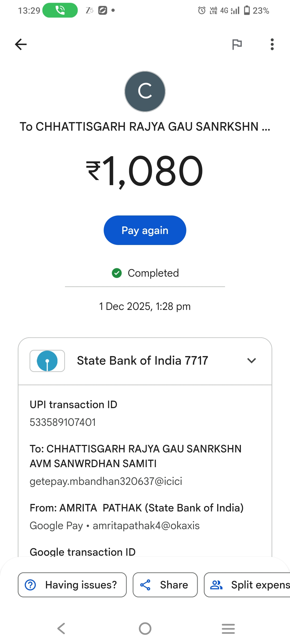Viewport: 290px width, 644px height.
Task: Tap the green Completed checkmark icon
Action: (117, 273)
